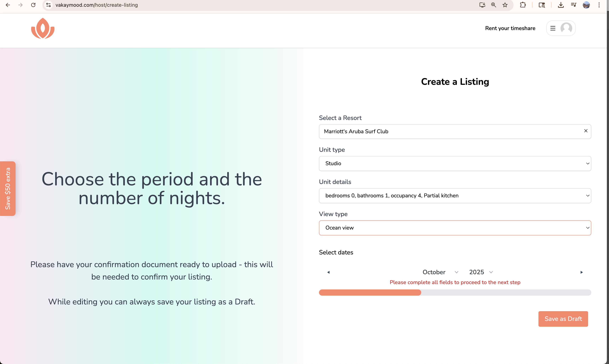Open browser downloads icon
Screen dimensions: 609x364
(x=561, y=5)
